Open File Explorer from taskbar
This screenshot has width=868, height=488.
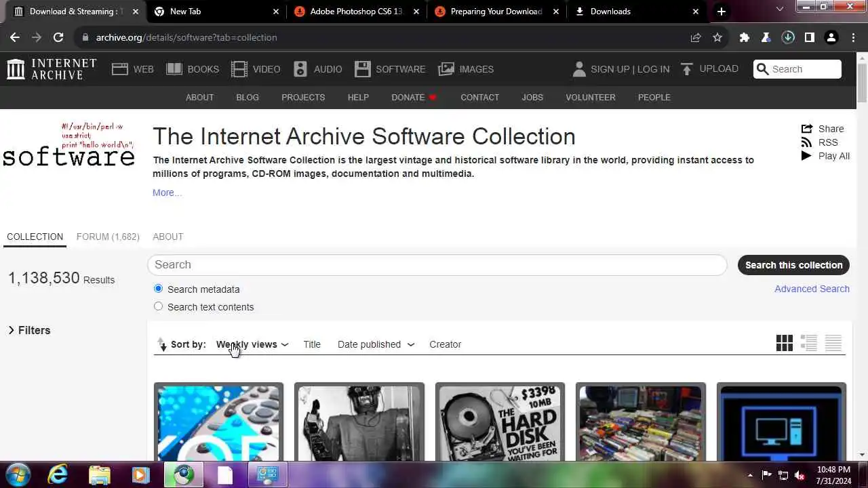(x=100, y=474)
